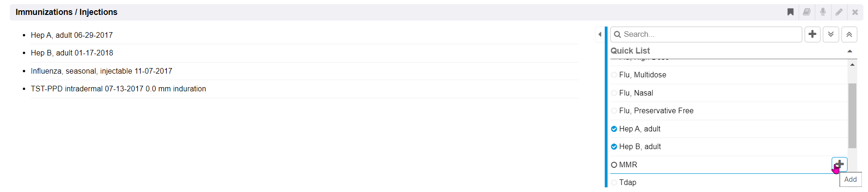Open TST-PPD intradermal 07-13-2017 entry

118,89
